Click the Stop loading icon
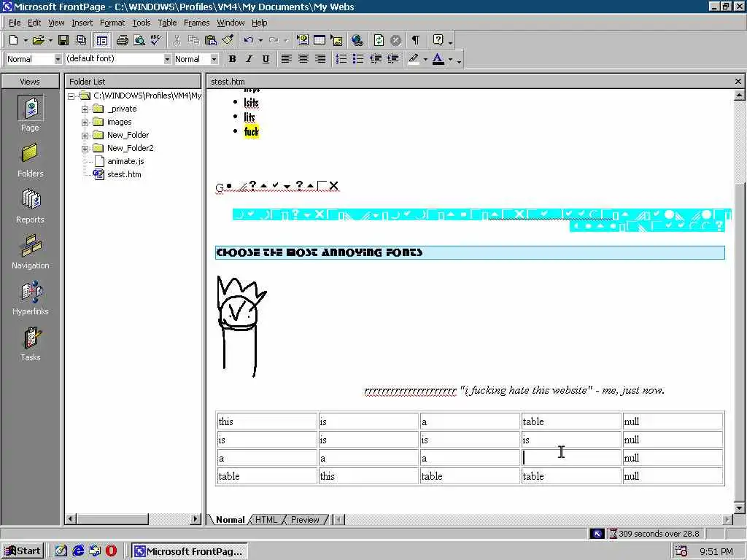The image size is (747, 560). click(395, 41)
